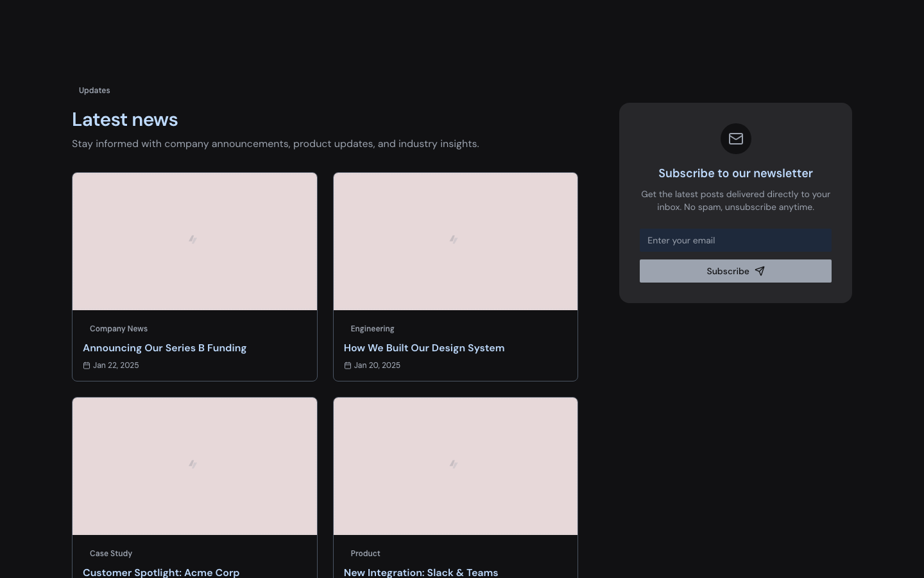Click placeholder icon in Acme Corp image
This screenshot has width=924, height=578.
(x=193, y=464)
